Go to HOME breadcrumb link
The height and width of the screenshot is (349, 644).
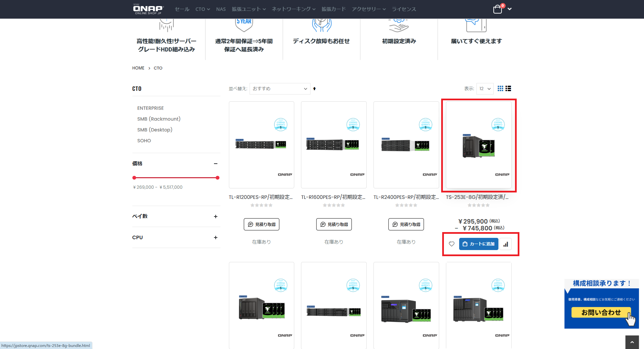coord(138,68)
